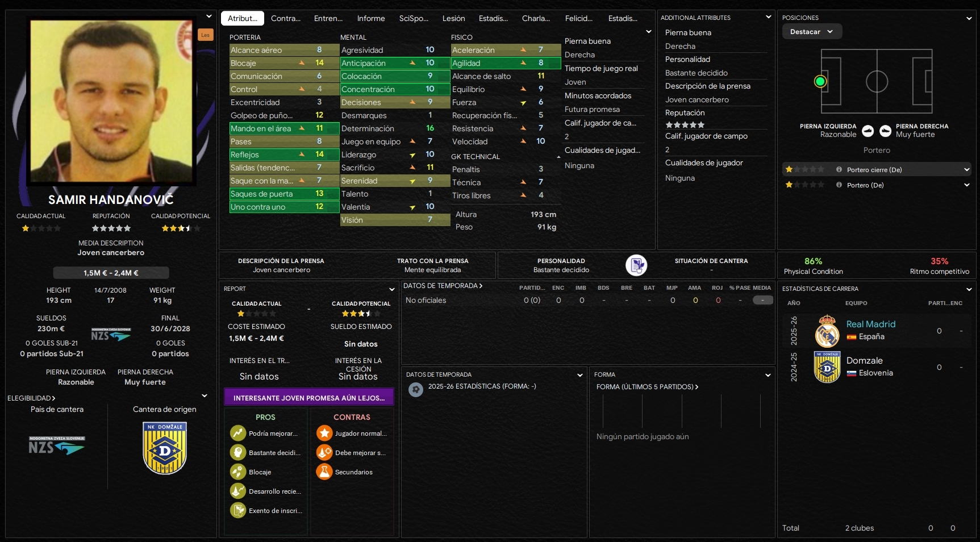This screenshot has width=980, height=542.
Task: Click the 'Jugador normal...' star con icon
Action: pos(324,433)
